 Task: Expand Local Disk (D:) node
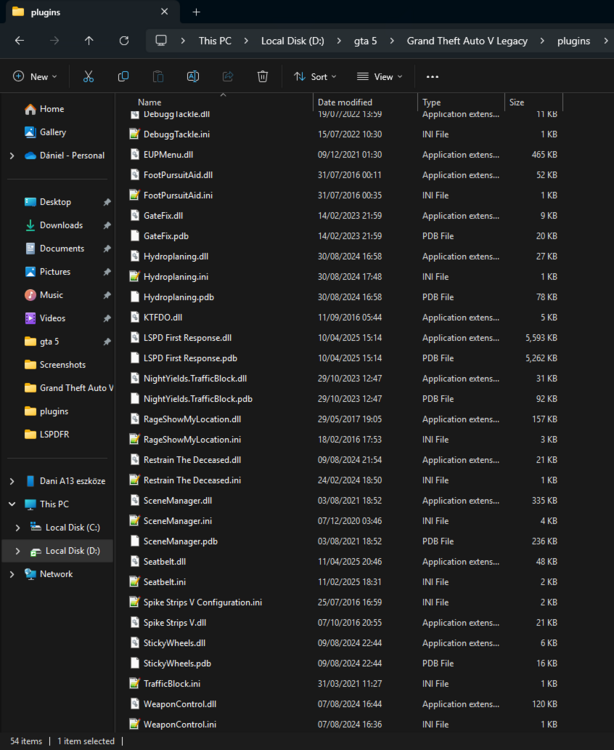pos(18,551)
